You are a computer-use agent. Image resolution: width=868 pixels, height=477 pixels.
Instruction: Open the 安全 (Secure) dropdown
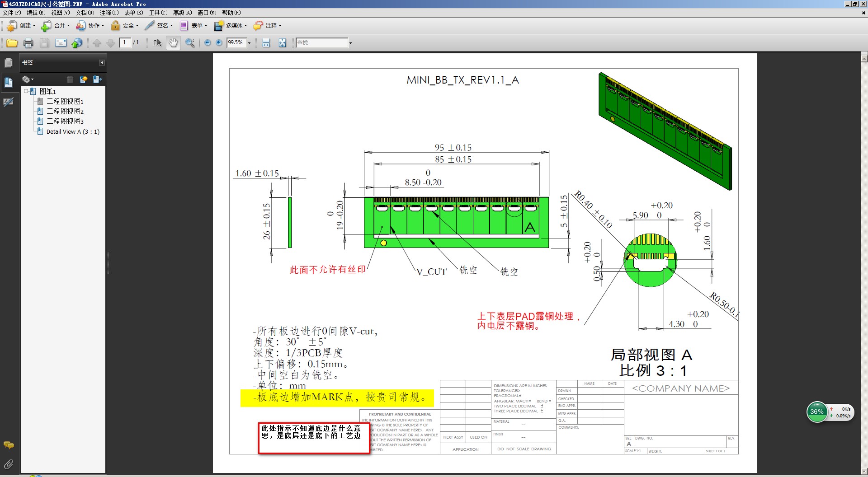click(x=125, y=26)
